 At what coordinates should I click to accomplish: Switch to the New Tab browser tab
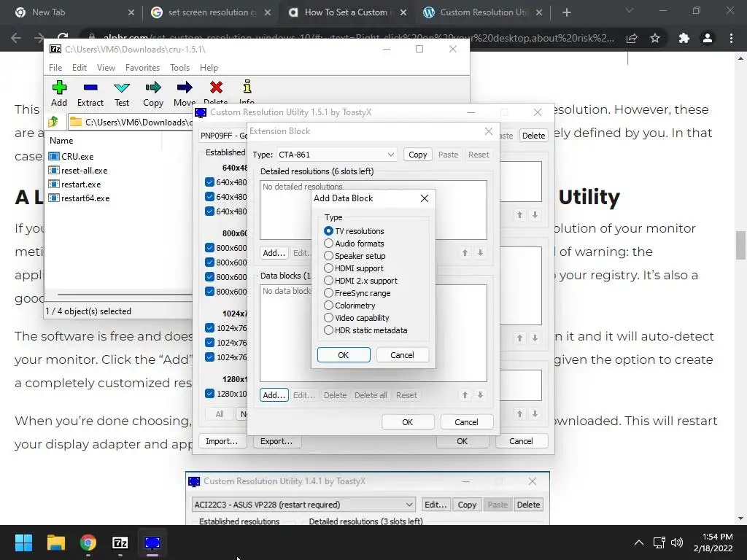click(x=75, y=12)
